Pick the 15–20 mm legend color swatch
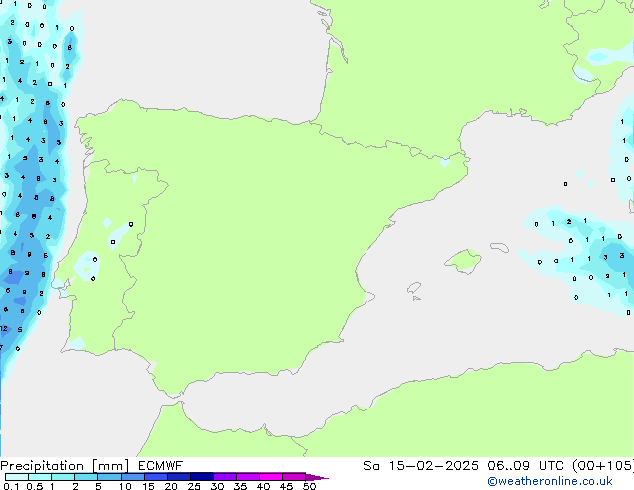 [x=155, y=477]
